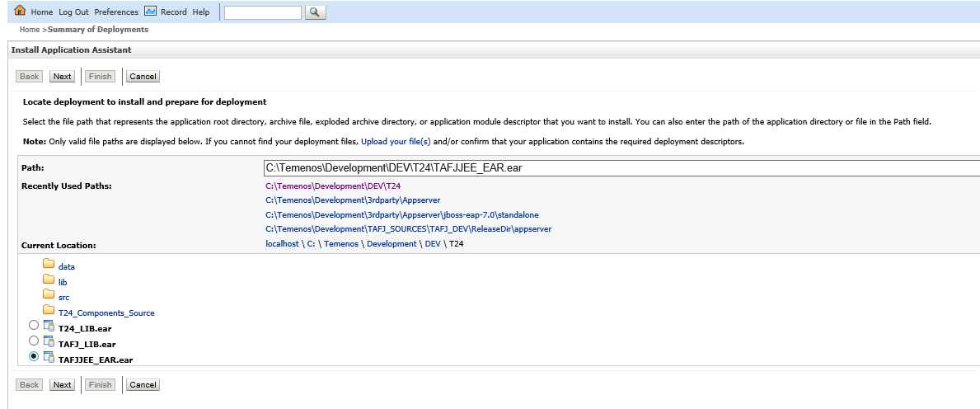
Task: Select the TAFJJEE_EAR.ear radio button
Action: click(x=33, y=356)
